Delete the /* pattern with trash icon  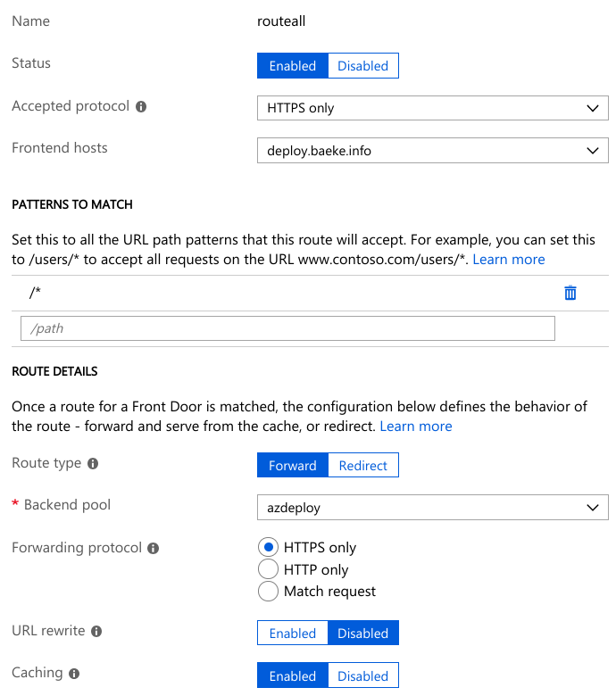(570, 293)
